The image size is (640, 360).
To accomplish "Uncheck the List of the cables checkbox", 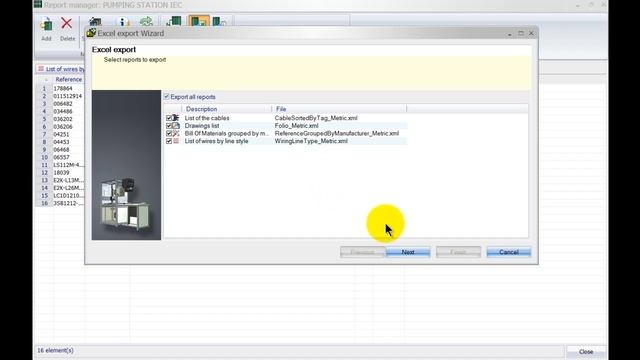I will [169, 118].
